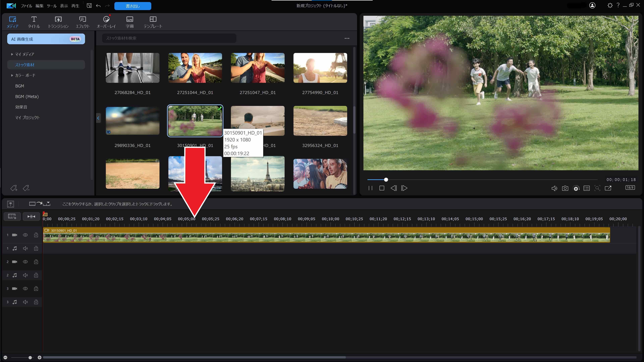Viewport: 644px width, 362px height.
Task: Click the add tag icon
Action: (14, 188)
